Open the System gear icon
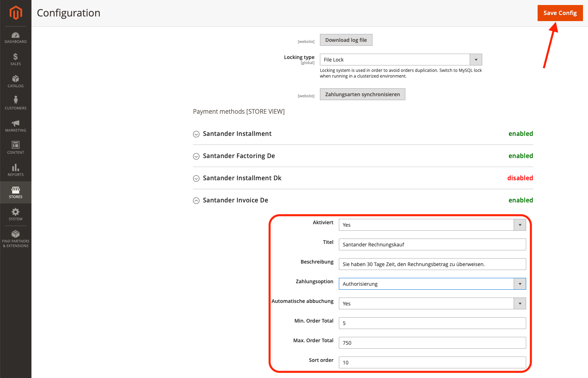588x378 pixels. tap(15, 212)
